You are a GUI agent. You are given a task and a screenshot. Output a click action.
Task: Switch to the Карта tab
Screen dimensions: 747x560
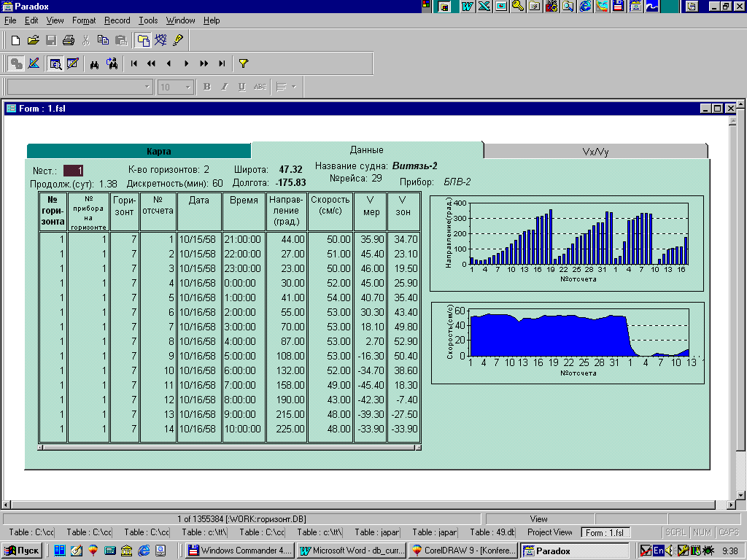point(158,152)
